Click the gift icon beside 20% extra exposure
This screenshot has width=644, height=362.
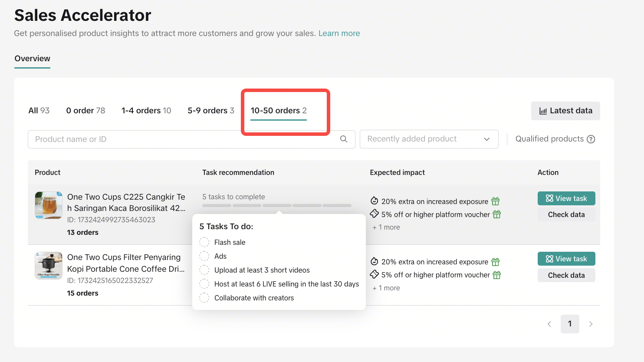point(495,201)
